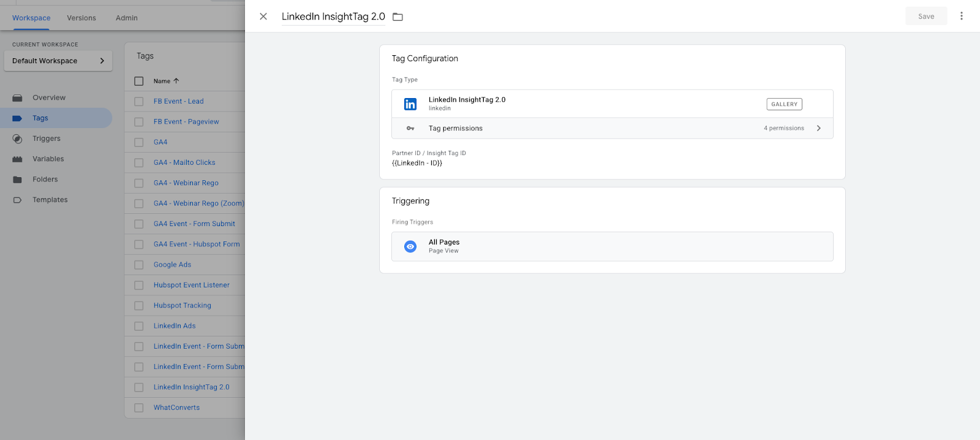Check the FB Event - Lead checkbox
This screenshot has height=440, width=980.
[x=139, y=102]
